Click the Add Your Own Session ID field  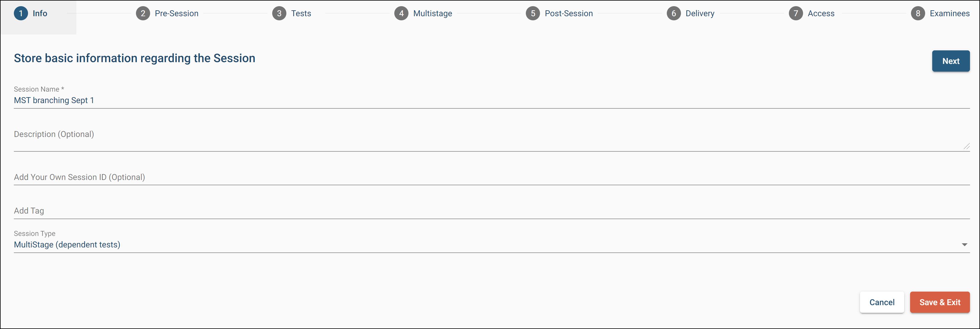(x=457, y=177)
